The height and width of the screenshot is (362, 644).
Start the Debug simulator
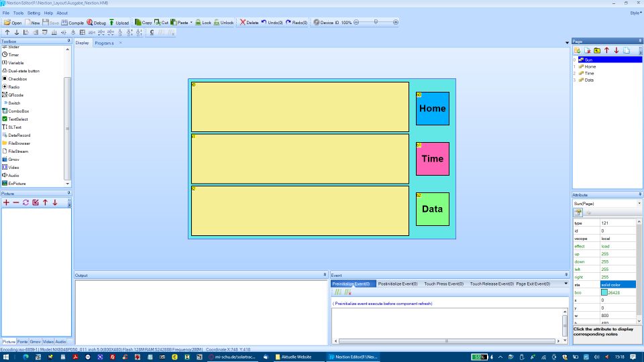[96, 23]
